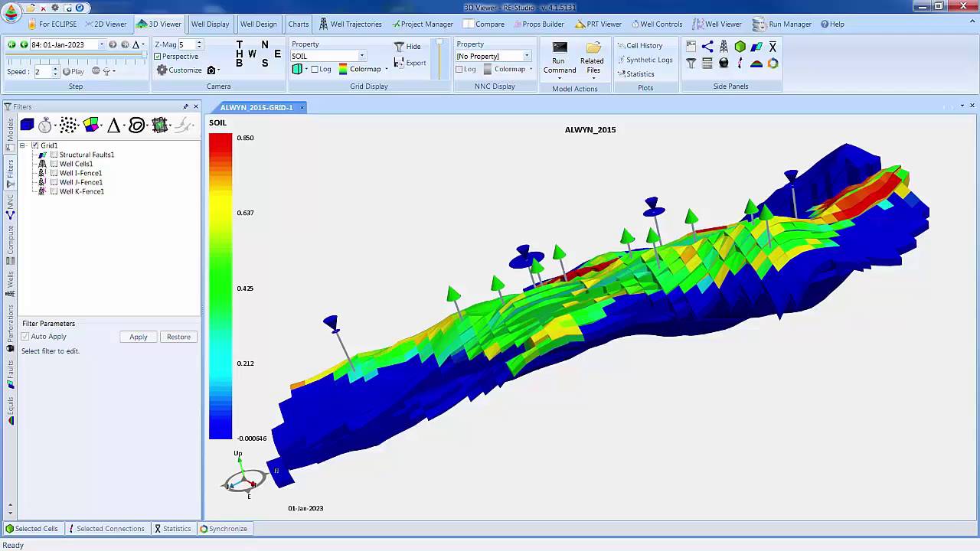Export the grid display
This screenshot has height=551, width=980.
coord(410,63)
